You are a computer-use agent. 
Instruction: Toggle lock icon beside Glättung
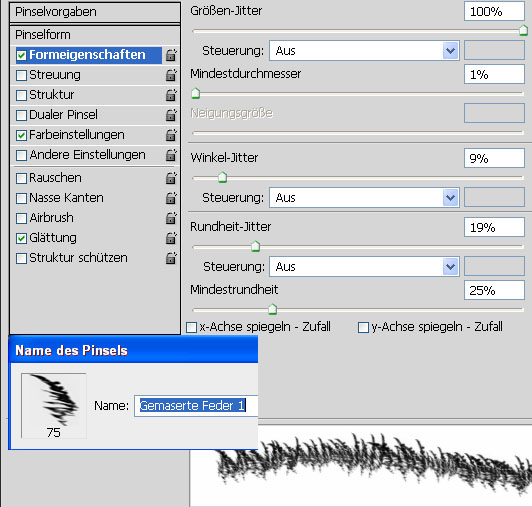171,238
